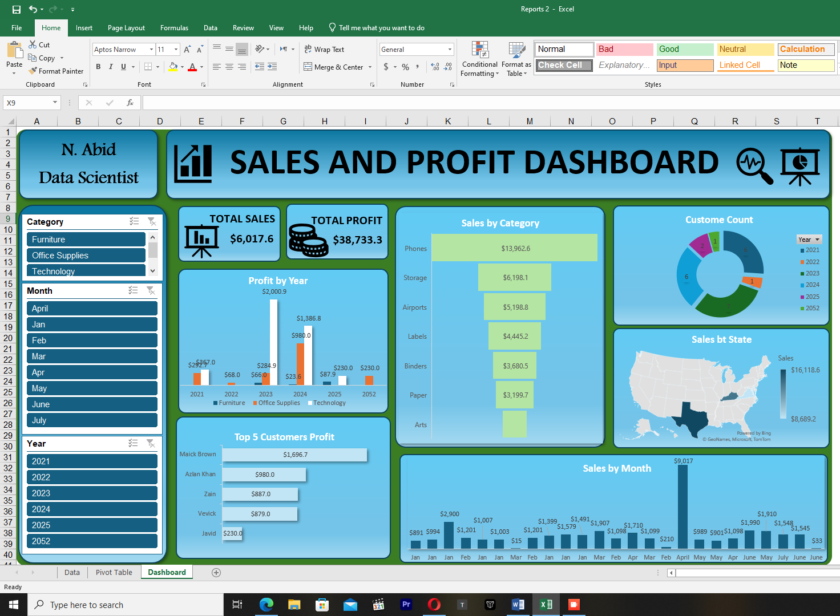
Task: Open the fill color bucket
Action: pos(173,67)
